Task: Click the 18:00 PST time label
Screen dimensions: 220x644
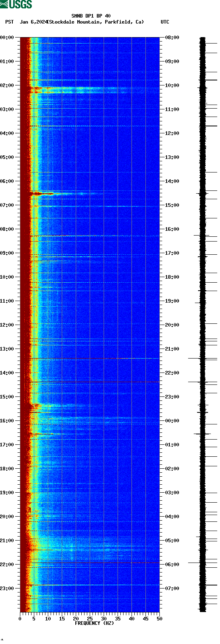Action: pyautogui.click(x=7, y=469)
